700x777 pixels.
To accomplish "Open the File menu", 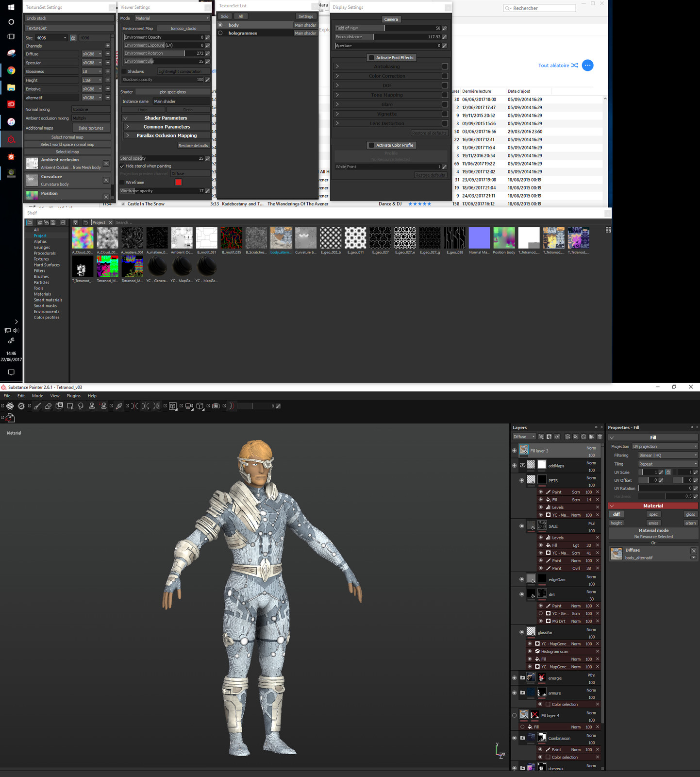I will pos(7,396).
